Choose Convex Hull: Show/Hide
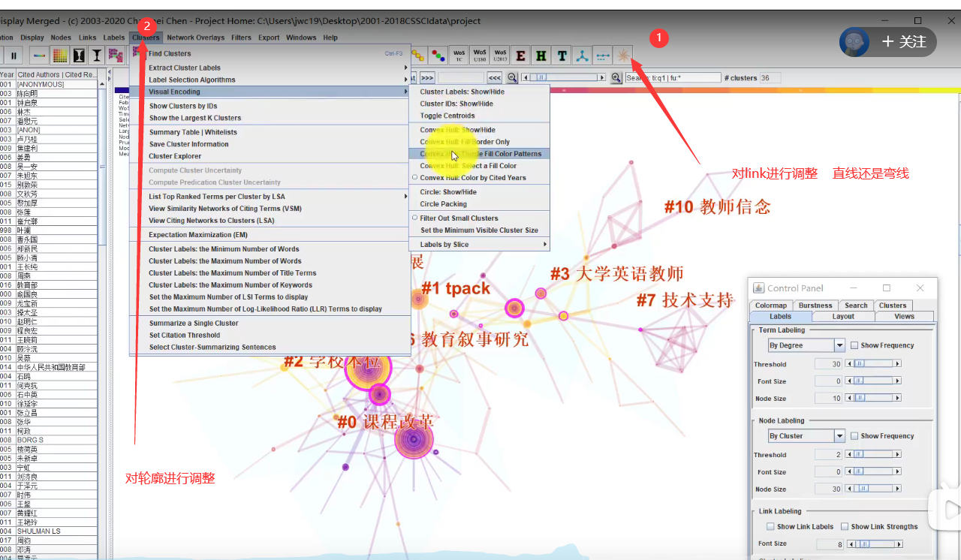The width and height of the screenshot is (961, 560). tap(479, 130)
